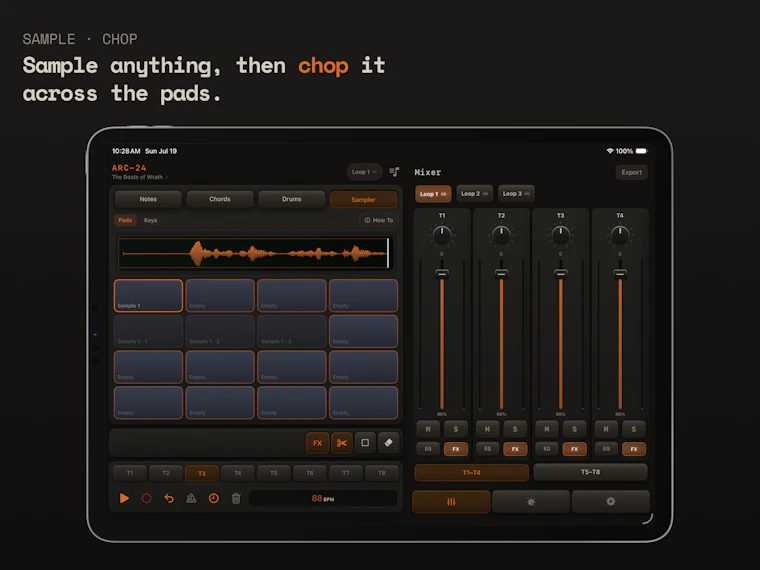Select mixer Loop 1 tab

coord(433,194)
